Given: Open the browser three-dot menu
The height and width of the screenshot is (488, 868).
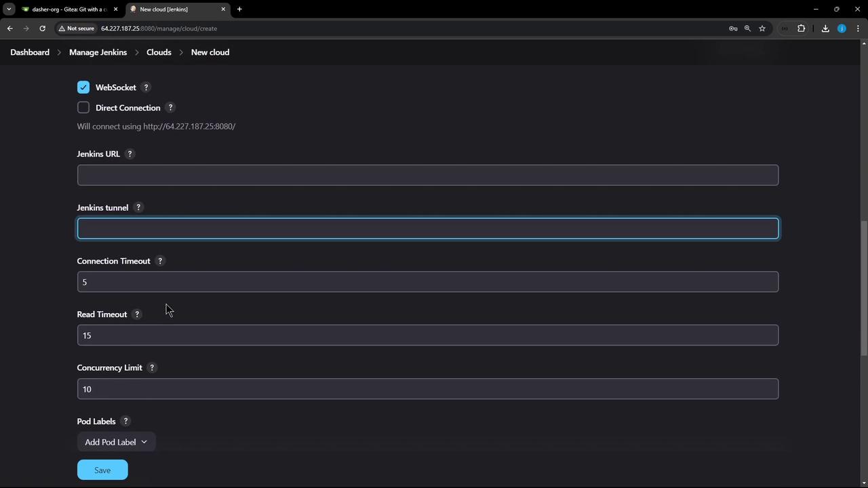Looking at the screenshot, I should tap(858, 28).
